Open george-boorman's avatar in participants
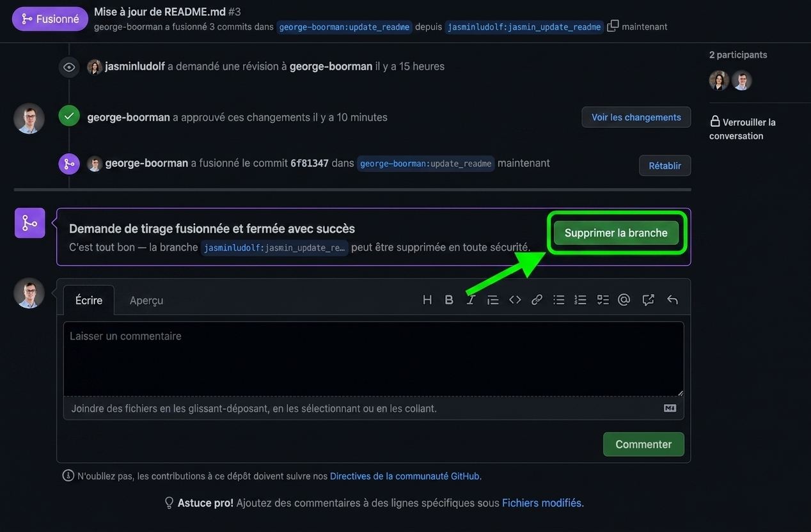 741,81
